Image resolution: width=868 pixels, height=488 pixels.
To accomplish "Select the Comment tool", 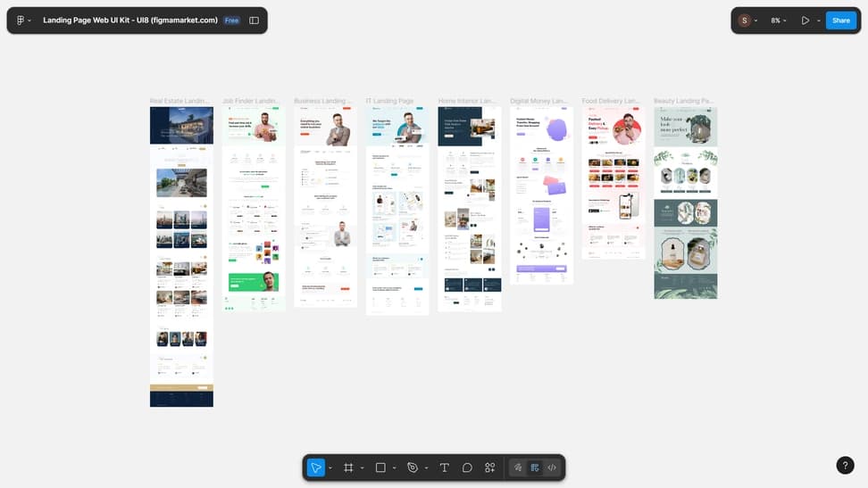I will pyautogui.click(x=467, y=467).
